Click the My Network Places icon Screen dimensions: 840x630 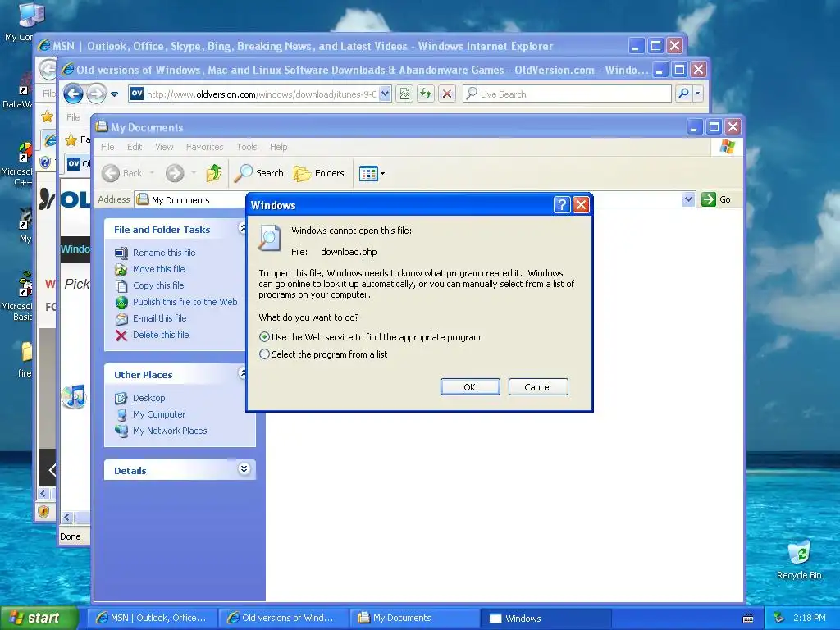point(121,431)
